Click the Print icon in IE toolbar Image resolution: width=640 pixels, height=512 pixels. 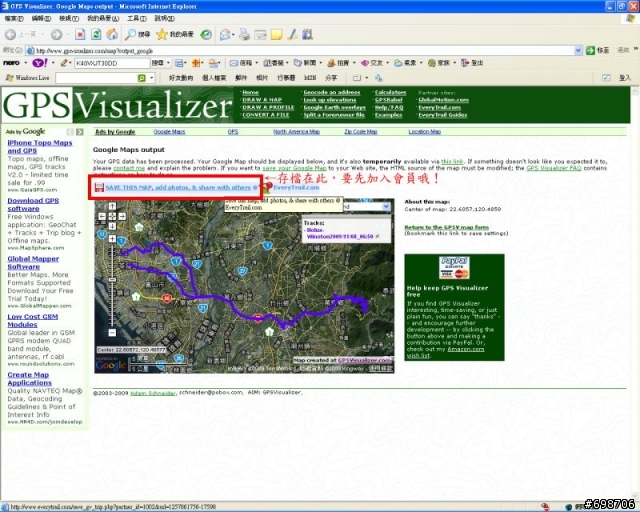[x=244, y=35]
